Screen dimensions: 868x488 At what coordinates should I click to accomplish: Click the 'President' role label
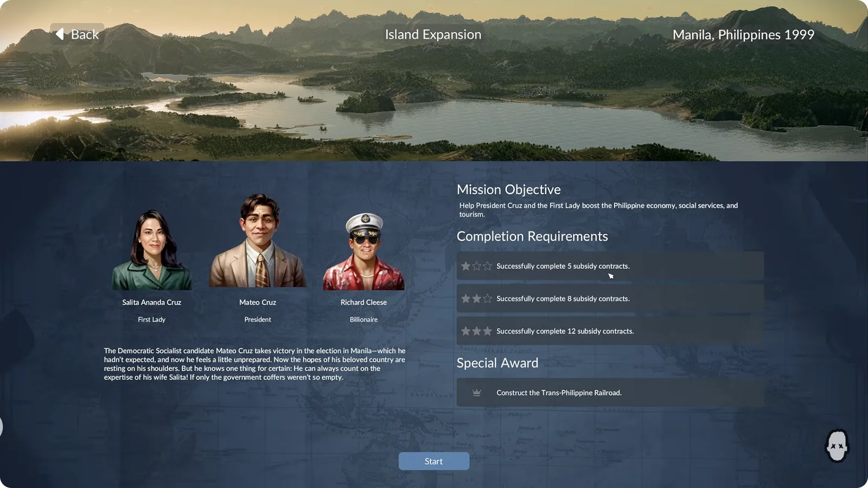coord(258,319)
